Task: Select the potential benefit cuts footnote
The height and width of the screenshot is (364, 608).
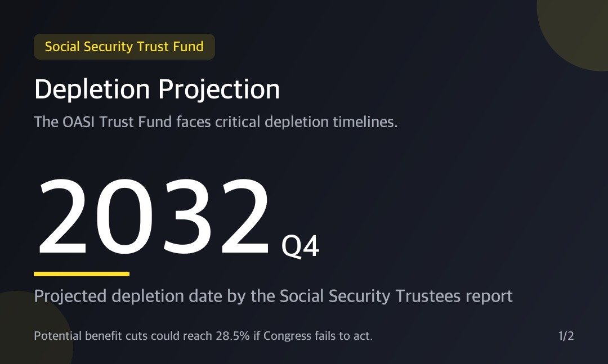Action: [203, 336]
